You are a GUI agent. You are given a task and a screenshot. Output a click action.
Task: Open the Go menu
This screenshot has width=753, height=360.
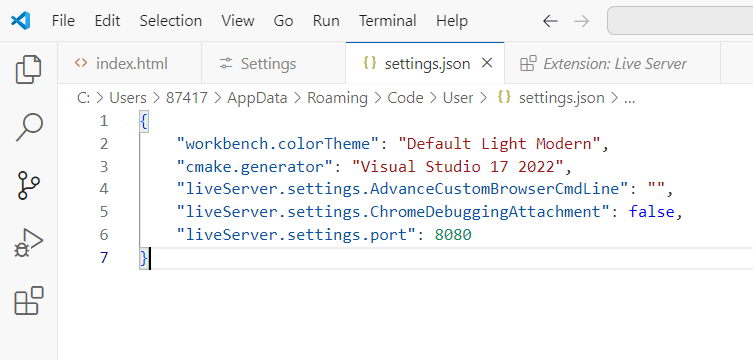(x=283, y=21)
